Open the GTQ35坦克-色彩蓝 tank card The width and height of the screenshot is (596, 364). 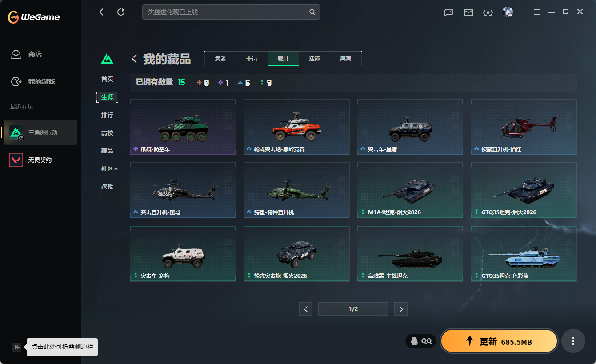click(524, 254)
